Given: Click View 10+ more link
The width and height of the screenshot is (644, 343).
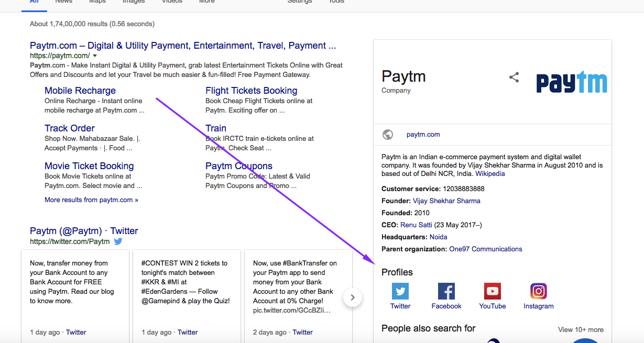Looking at the screenshot, I should (581, 330).
